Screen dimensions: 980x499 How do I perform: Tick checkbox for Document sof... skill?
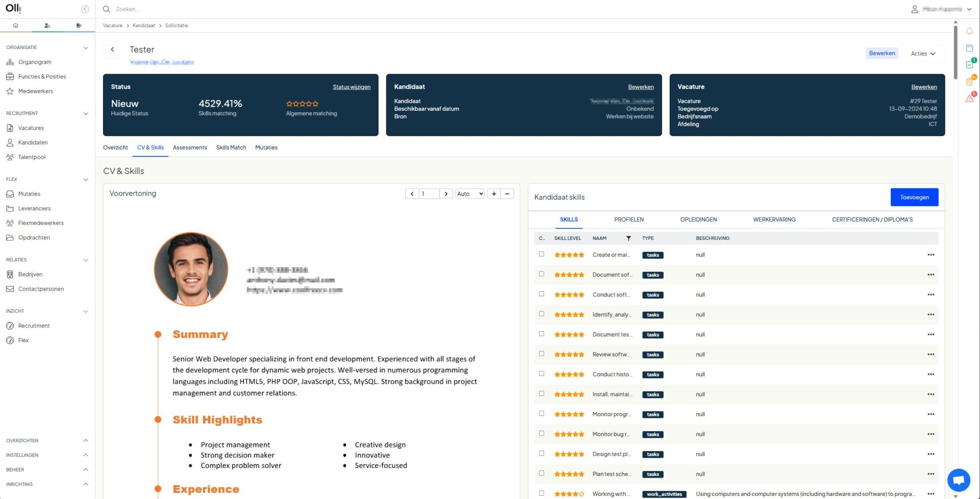(542, 274)
